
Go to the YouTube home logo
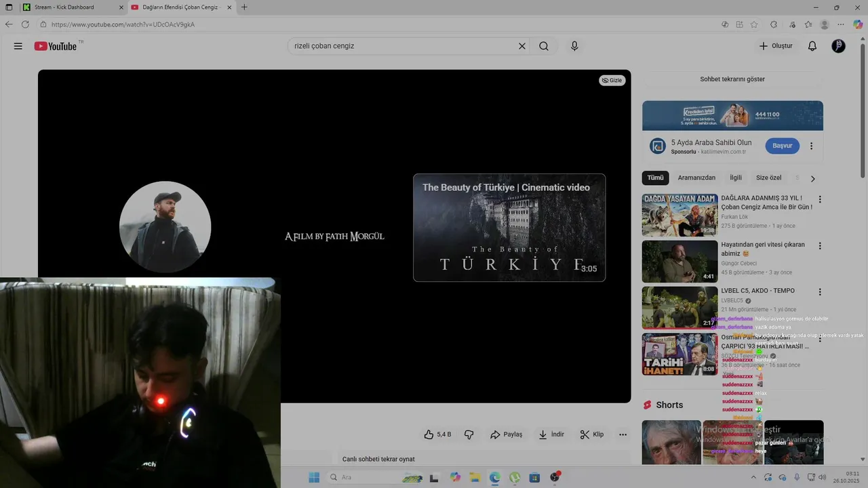pyautogui.click(x=56, y=46)
